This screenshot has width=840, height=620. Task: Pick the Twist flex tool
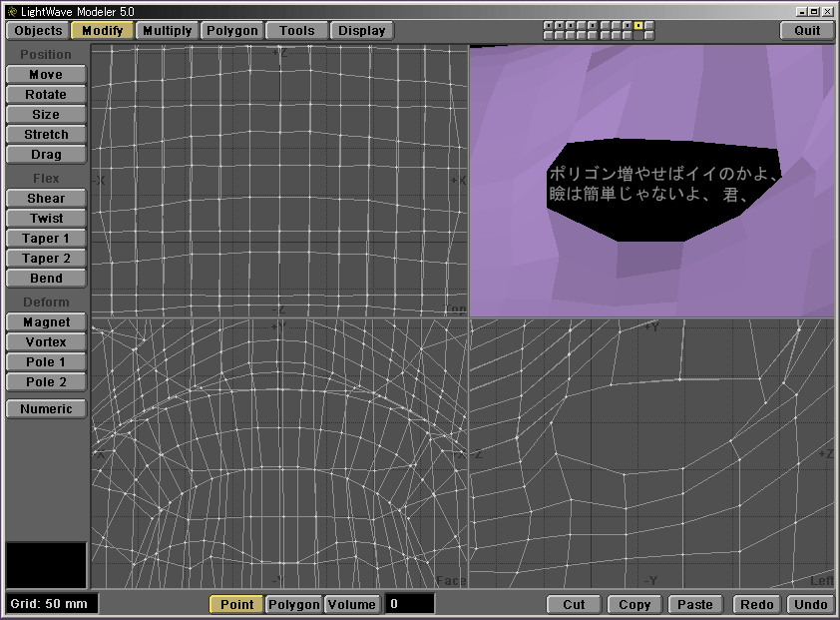coord(46,219)
